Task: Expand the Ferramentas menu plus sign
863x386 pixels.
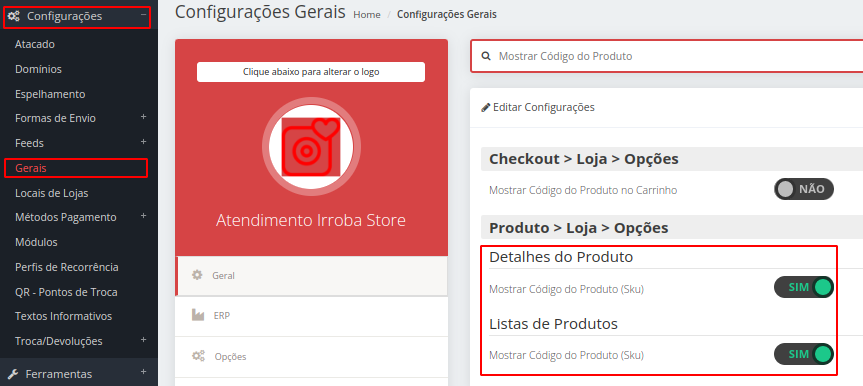Action: coord(143,372)
